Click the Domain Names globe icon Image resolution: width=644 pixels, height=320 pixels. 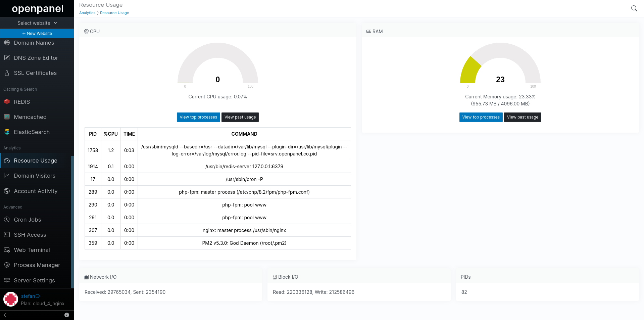[x=7, y=43]
